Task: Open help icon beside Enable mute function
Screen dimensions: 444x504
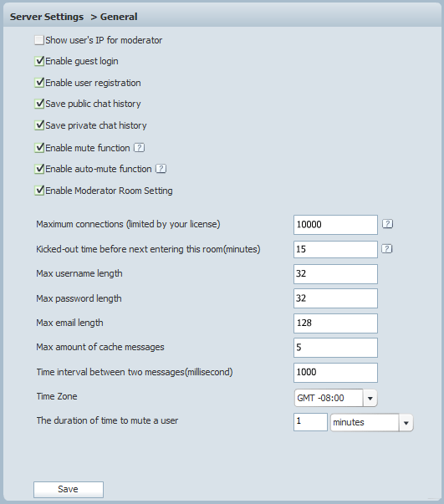Action: pos(139,148)
